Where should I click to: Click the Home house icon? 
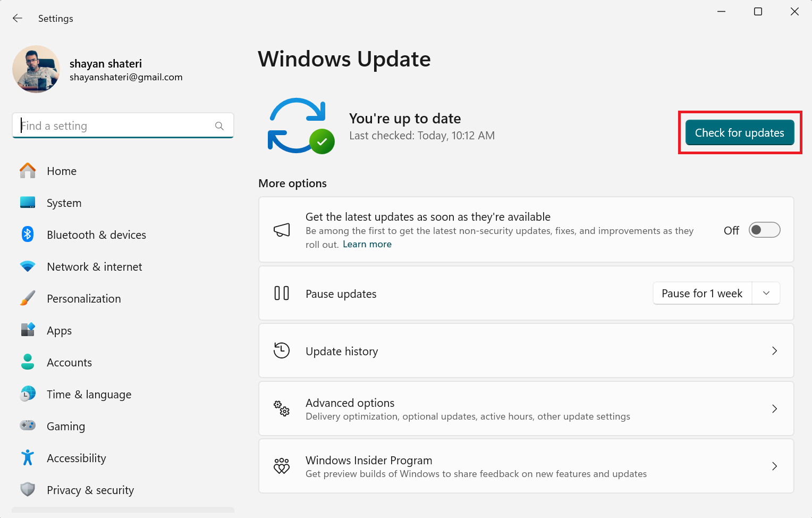tap(28, 171)
